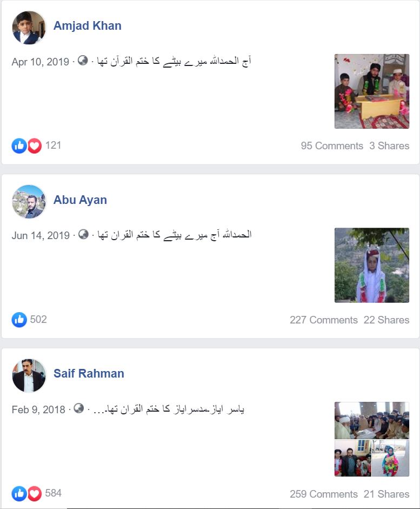Screen dimensions: 420x509
Task: View the 227 Comments on Abu Ayan's post
Action: click(324, 320)
